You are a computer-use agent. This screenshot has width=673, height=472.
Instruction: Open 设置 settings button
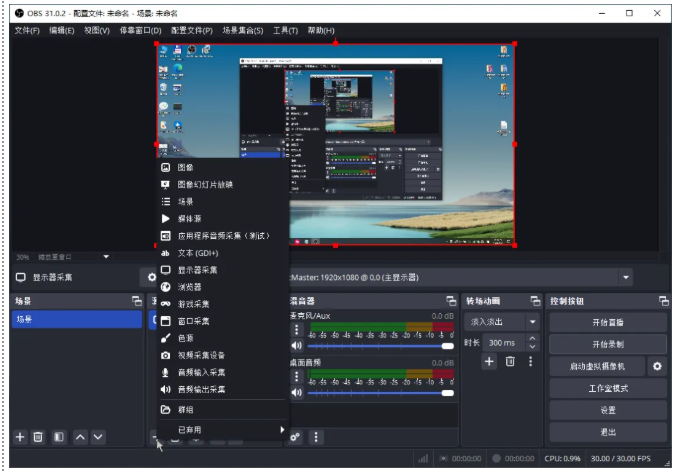tap(608, 410)
